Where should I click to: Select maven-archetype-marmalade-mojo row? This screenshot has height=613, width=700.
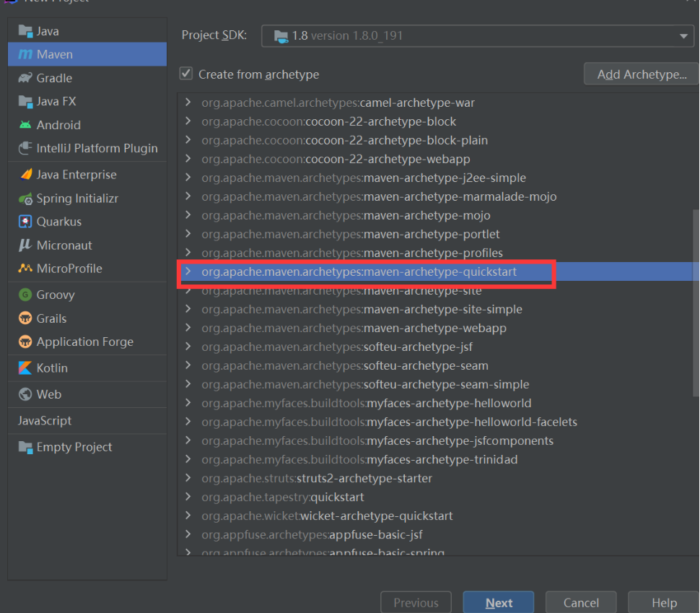point(437,196)
